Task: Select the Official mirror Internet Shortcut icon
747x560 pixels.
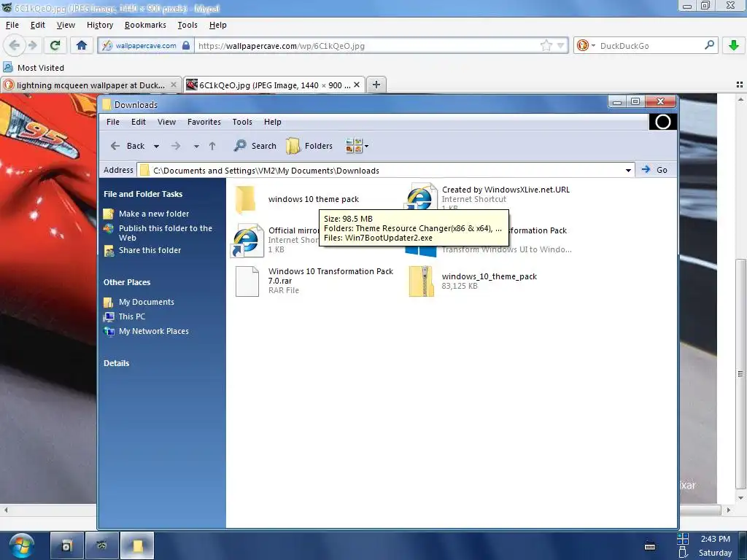Action: (x=247, y=240)
